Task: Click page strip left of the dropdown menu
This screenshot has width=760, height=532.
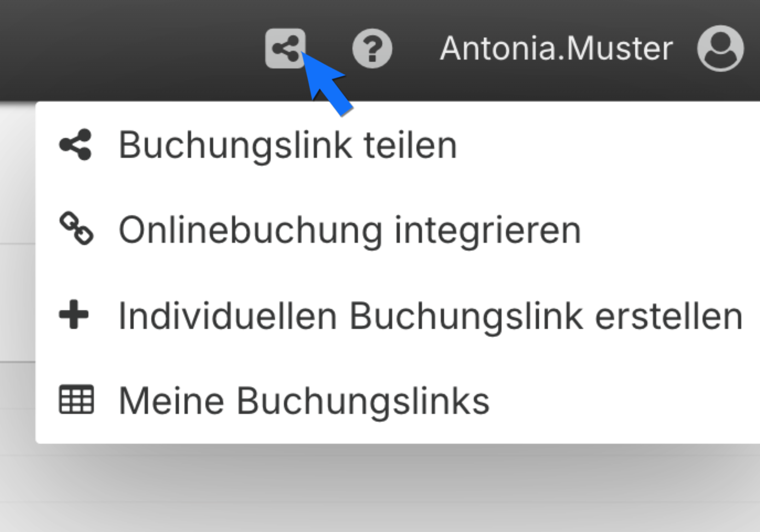Action: pos(17,300)
